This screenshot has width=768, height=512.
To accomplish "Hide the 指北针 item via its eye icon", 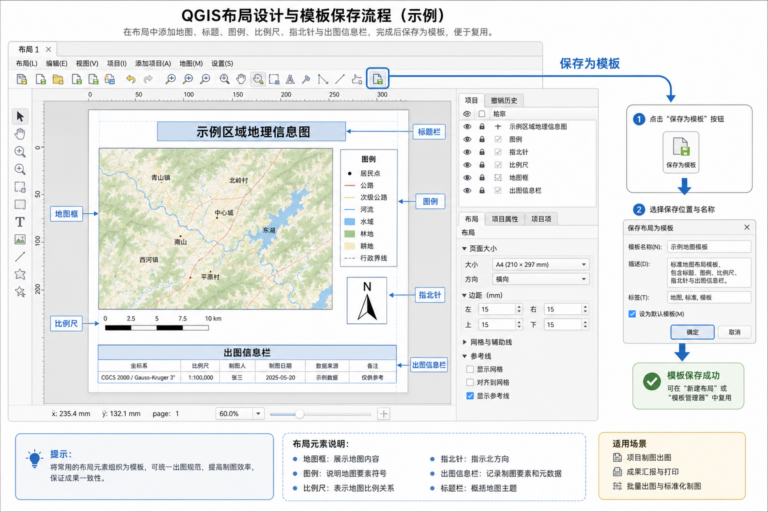I will coord(467,152).
